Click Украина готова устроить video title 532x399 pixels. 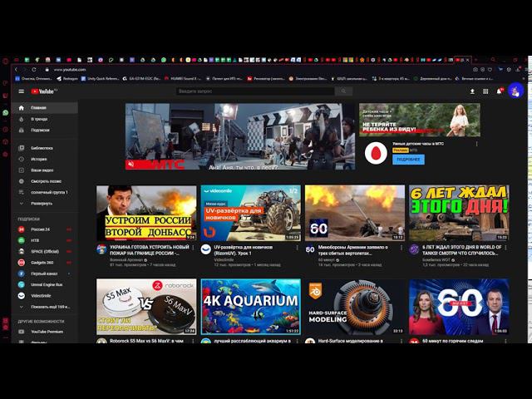pyautogui.click(x=150, y=250)
